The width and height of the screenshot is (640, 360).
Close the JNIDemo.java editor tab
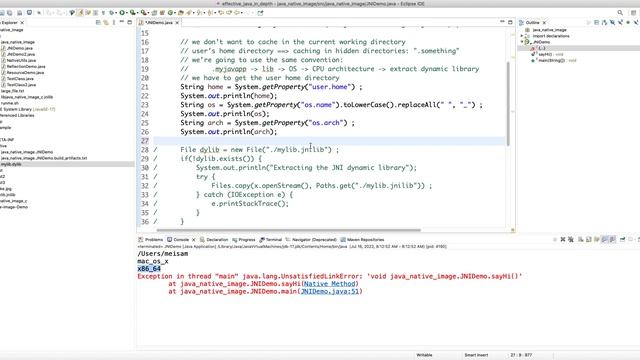pyautogui.click(x=177, y=22)
